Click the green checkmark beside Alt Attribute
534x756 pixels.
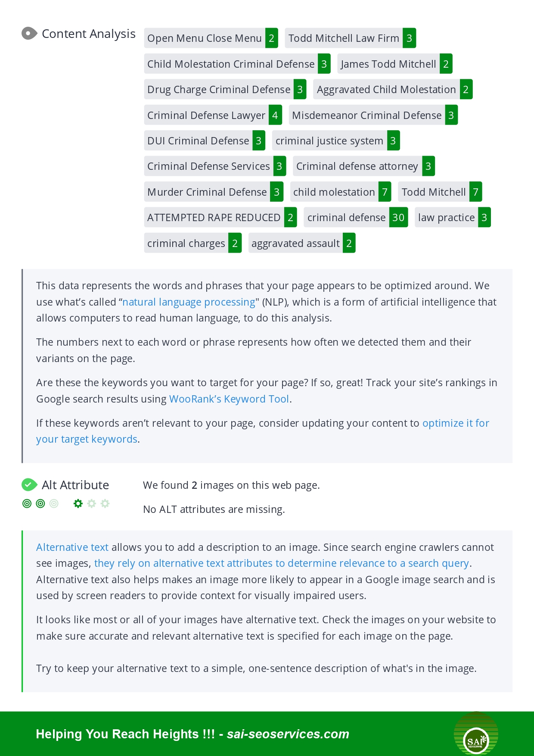tap(29, 485)
